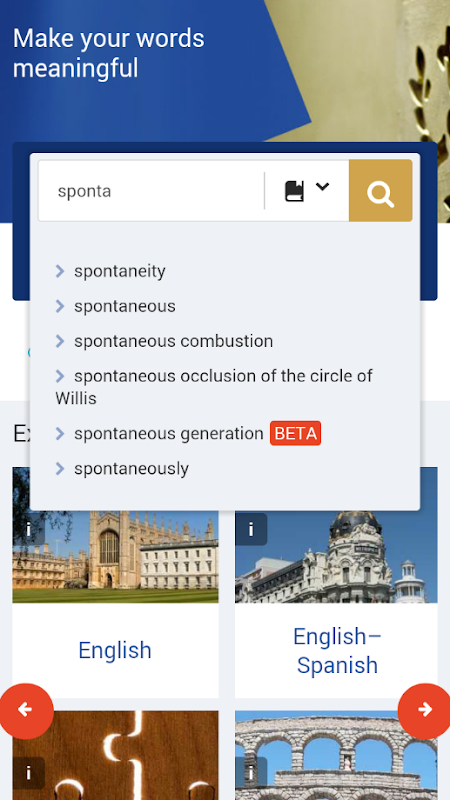Open the English dictionary link
Screen dimensions: 450x800
[115, 650]
